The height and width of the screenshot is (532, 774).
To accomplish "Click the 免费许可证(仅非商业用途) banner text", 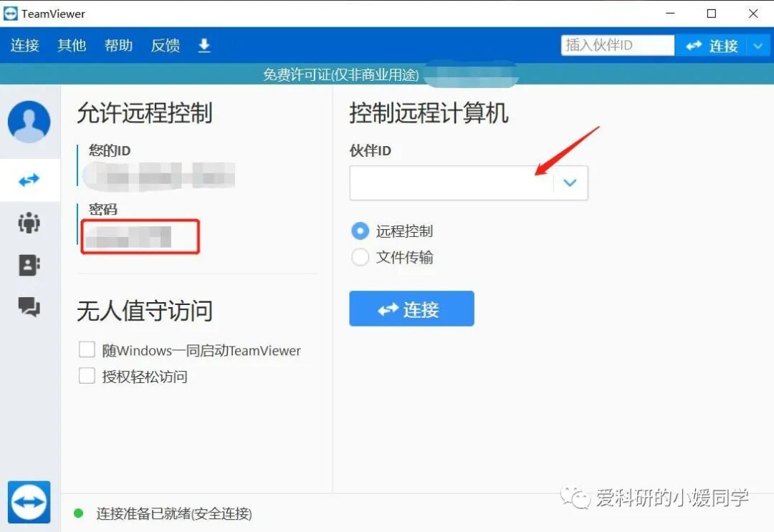I will coord(340,74).
